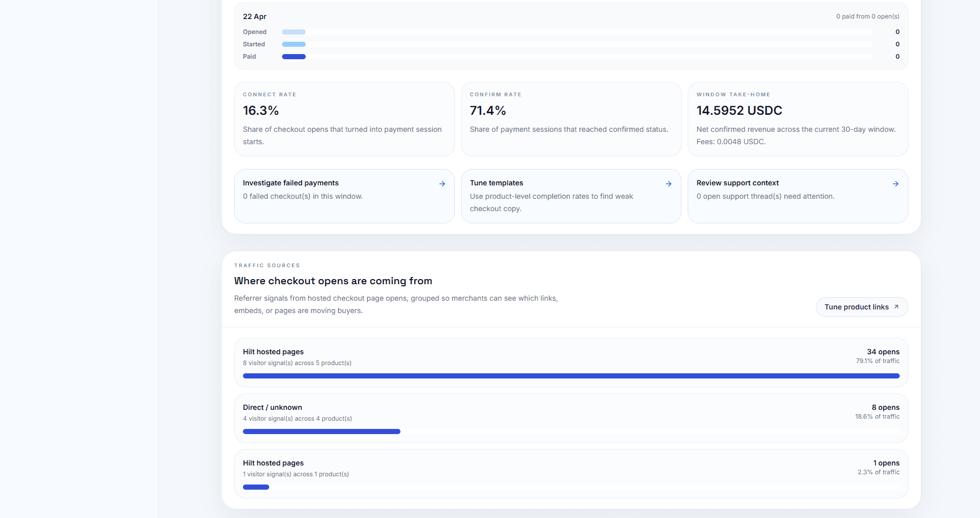Click '34 opens' count

coord(883,352)
